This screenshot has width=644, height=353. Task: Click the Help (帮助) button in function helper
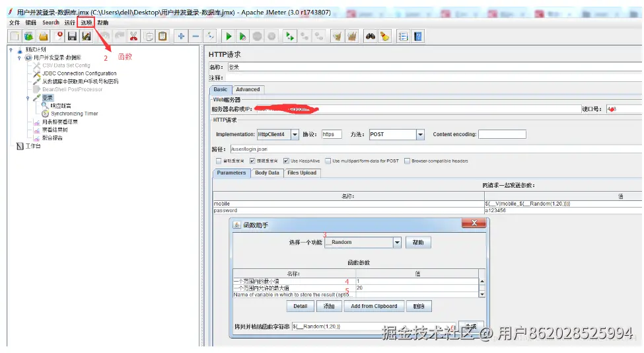coord(418,243)
